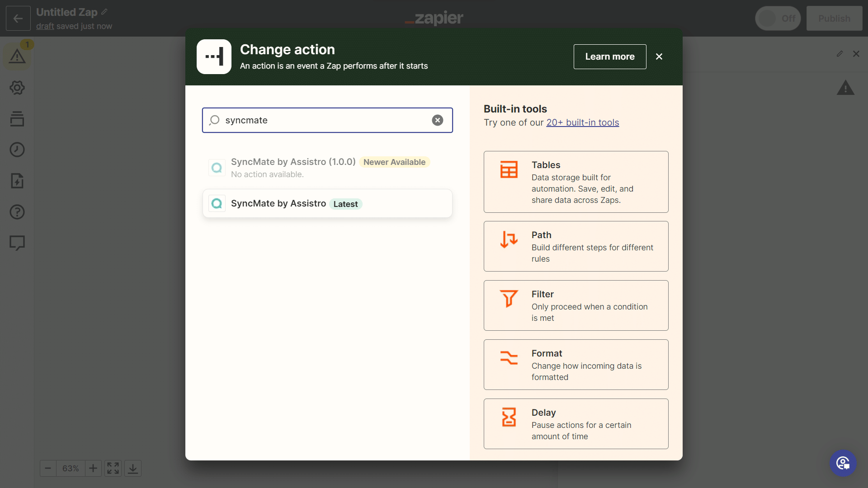Open the versions stack sidebar icon

click(x=17, y=119)
